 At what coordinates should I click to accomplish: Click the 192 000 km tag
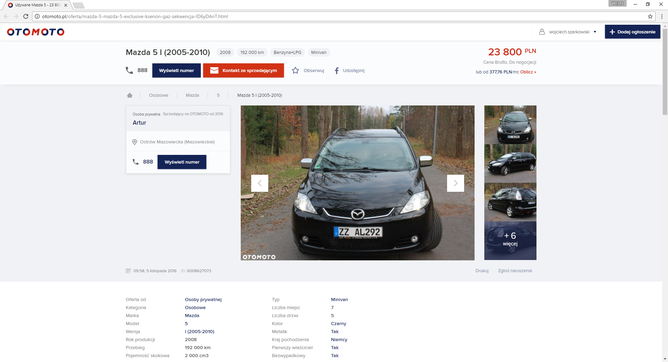pyautogui.click(x=252, y=52)
